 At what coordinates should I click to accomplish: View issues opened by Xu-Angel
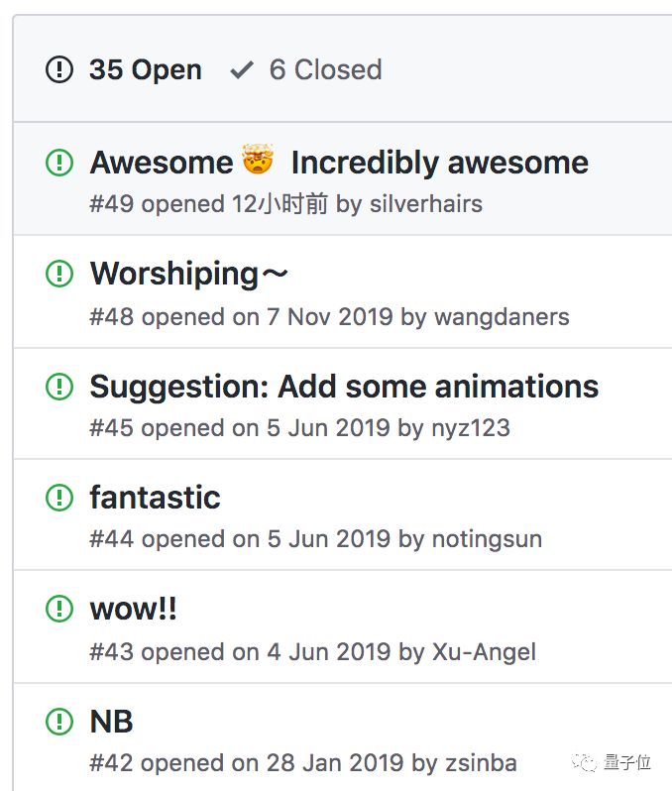(x=484, y=651)
